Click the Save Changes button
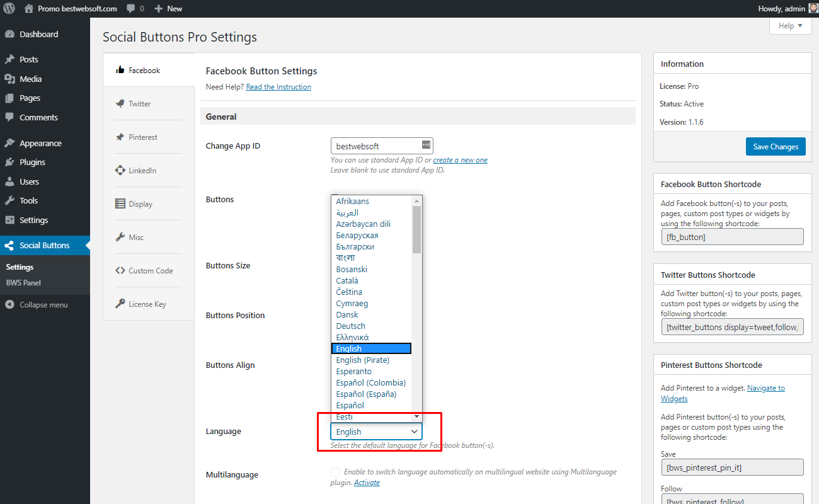The height and width of the screenshot is (504, 819). (x=776, y=147)
